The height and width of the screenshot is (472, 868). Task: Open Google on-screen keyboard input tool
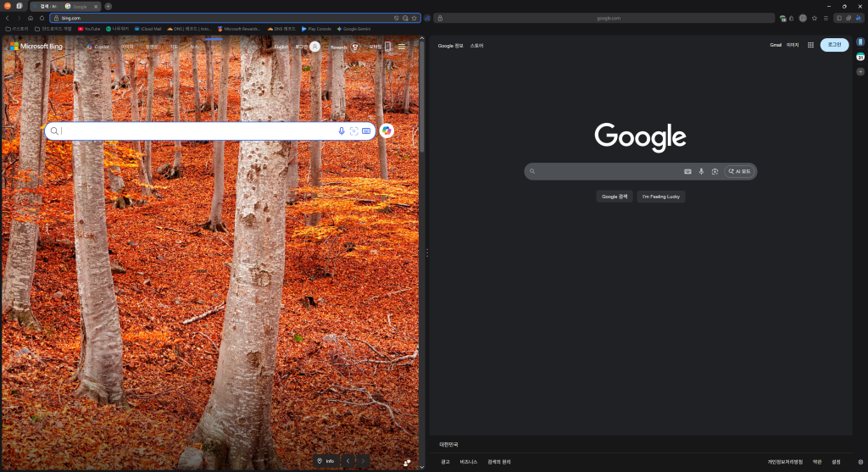click(x=687, y=171)
